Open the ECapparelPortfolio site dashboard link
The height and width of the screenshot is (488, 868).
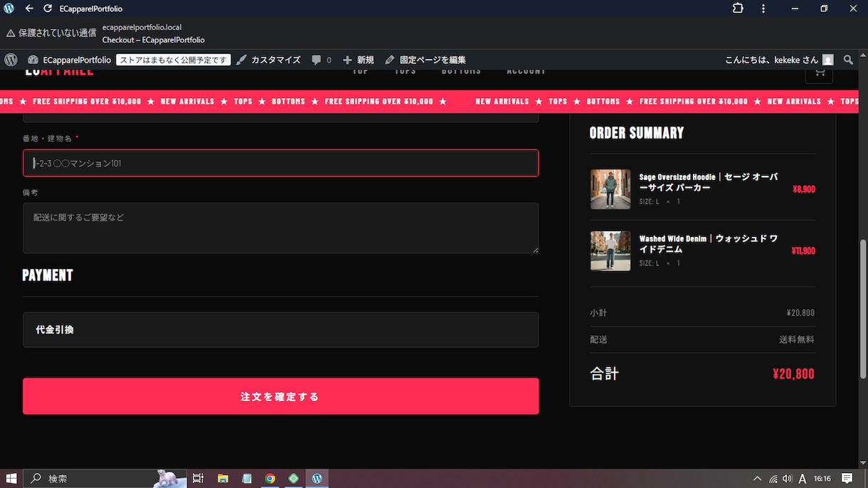tap(70, 60)
